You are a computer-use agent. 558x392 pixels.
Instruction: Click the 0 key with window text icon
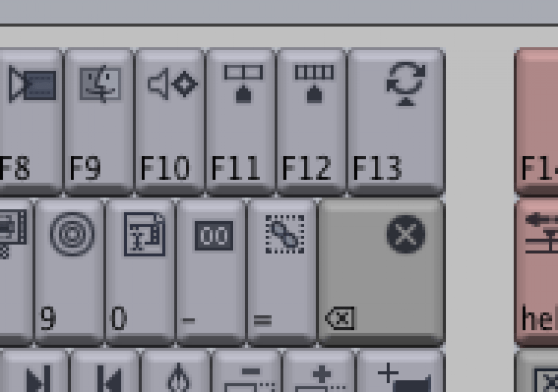[140, 273]
